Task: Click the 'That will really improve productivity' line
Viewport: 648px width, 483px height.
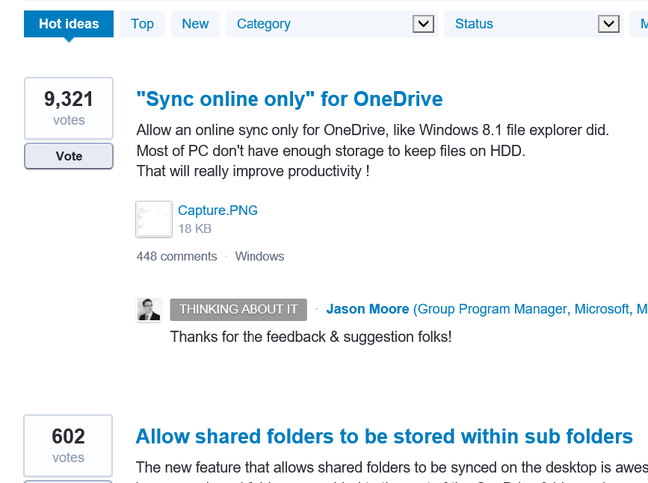Action: [253, 171]
